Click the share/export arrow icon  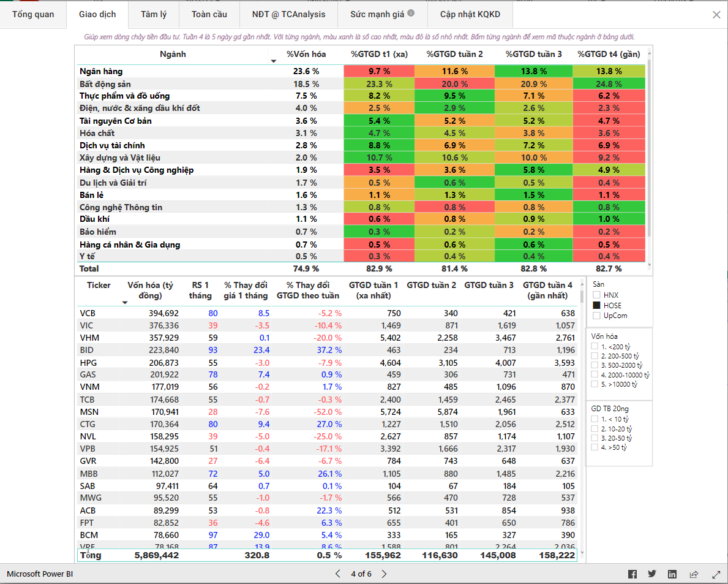coord(694,574)
